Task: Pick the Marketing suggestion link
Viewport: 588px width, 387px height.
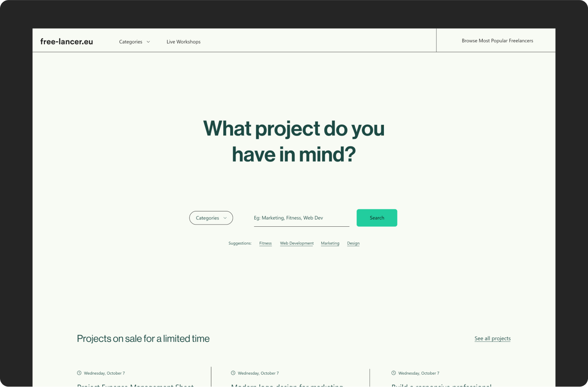Action: point(330,243)
